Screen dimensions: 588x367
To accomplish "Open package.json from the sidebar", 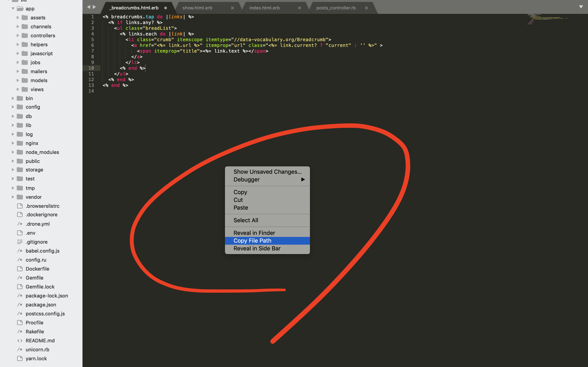I will coord(41,305).
